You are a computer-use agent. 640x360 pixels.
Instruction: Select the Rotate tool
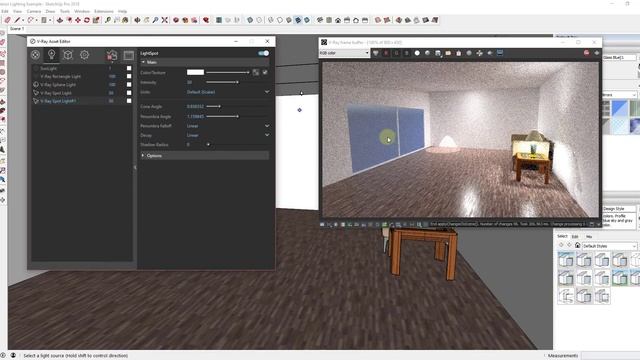pos(87,20)
